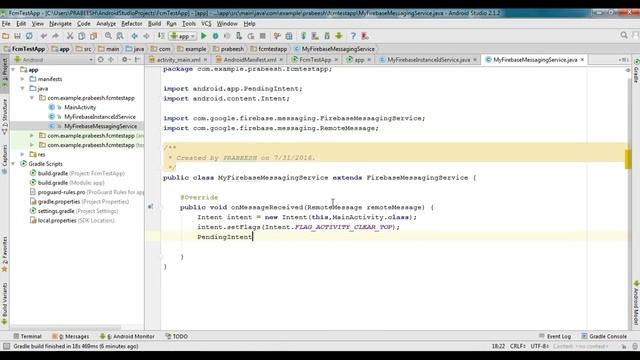Open the Gradle Console
This screenshot has width=640, height=360.
604,336
